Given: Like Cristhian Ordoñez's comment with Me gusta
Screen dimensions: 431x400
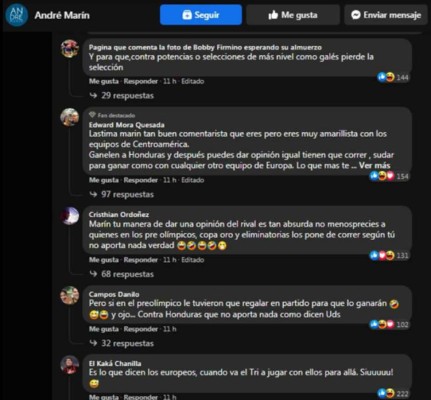Looking at the screenshot, I should 104,260.
